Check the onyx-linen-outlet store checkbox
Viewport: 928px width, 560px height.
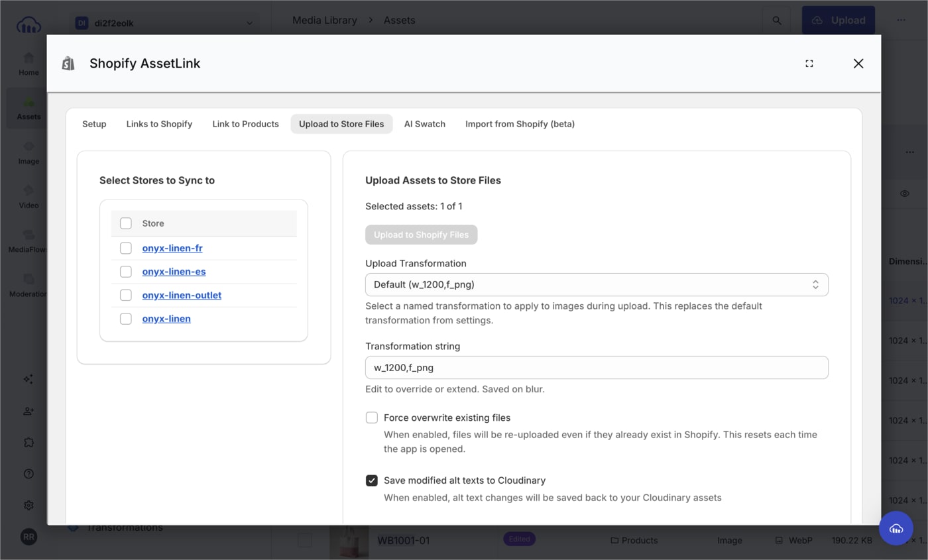126,295
